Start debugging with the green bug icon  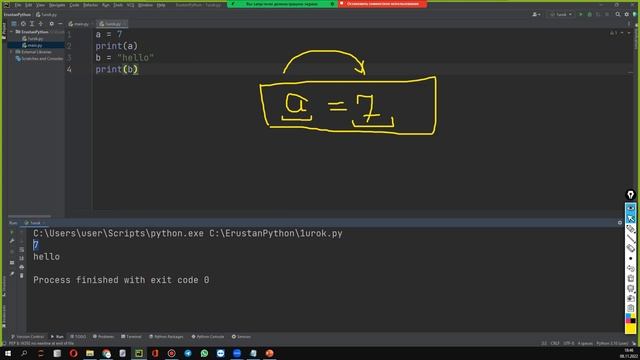click(589, 14)
